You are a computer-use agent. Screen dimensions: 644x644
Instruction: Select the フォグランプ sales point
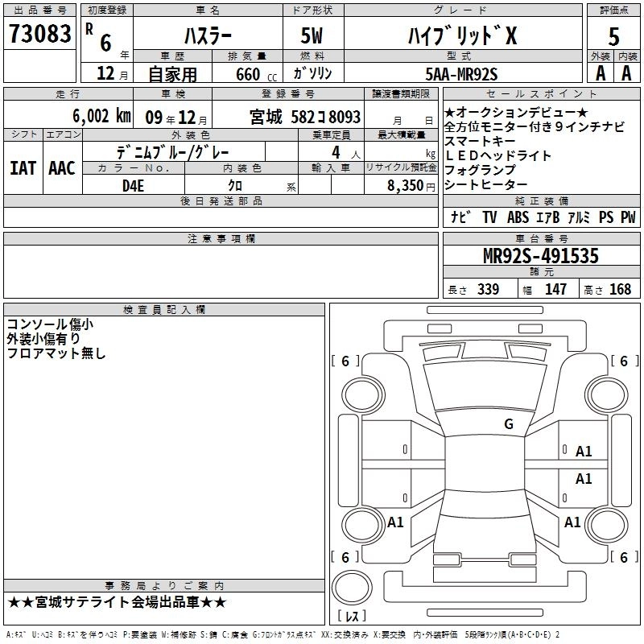480,170
